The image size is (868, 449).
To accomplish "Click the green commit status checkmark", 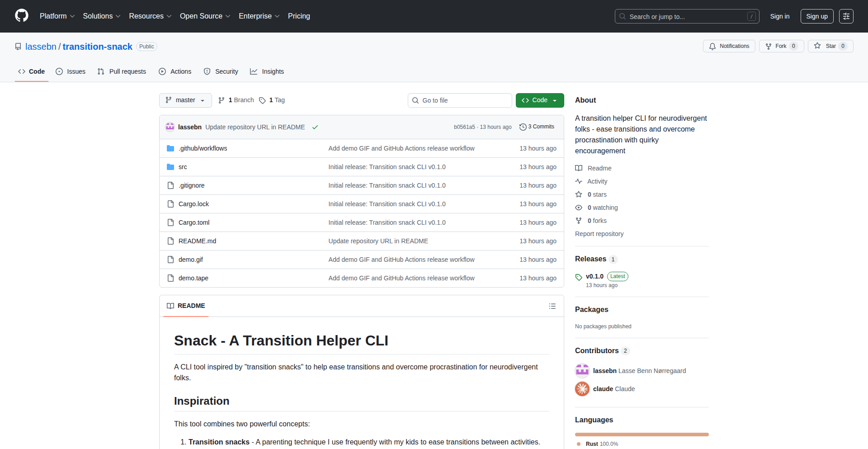I will [315, 127].
